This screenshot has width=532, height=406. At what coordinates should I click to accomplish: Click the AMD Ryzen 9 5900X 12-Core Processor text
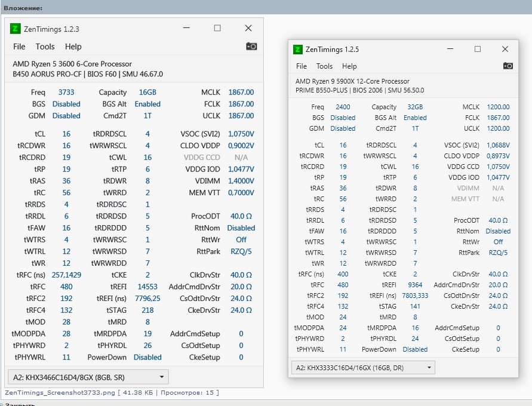point(352,81)
